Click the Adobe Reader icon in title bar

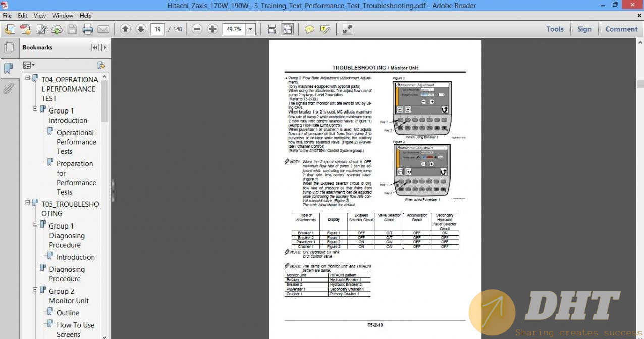coord(5,5)
